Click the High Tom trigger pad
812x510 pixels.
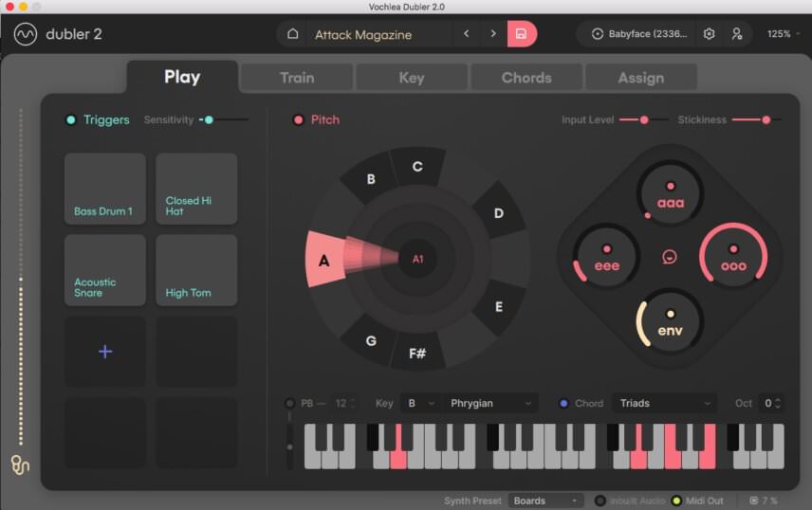[x=196, y=270]
